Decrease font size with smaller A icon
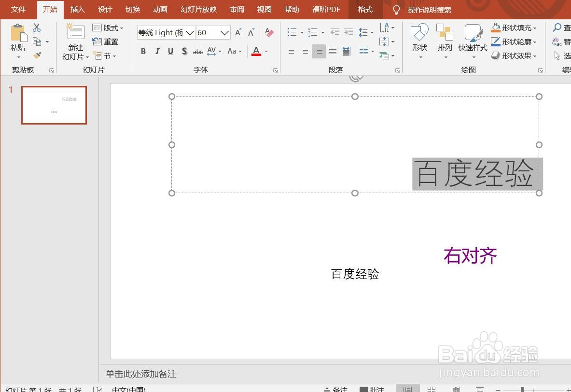The height and width of the screenshot is (392, 571). [251, 32]
